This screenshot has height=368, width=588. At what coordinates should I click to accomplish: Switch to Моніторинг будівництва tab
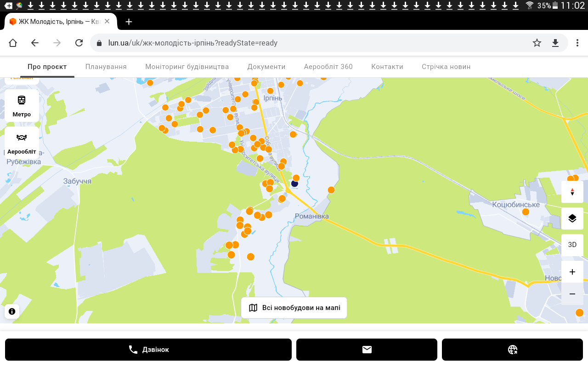(x=187, y=67)
